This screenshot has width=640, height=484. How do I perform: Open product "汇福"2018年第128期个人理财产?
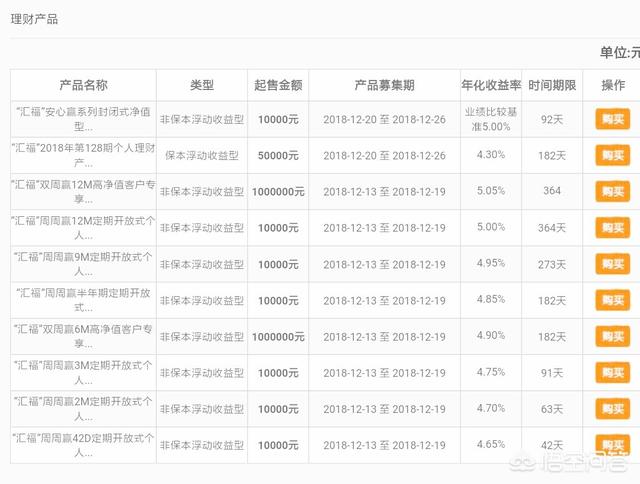(x=83, y=155)
